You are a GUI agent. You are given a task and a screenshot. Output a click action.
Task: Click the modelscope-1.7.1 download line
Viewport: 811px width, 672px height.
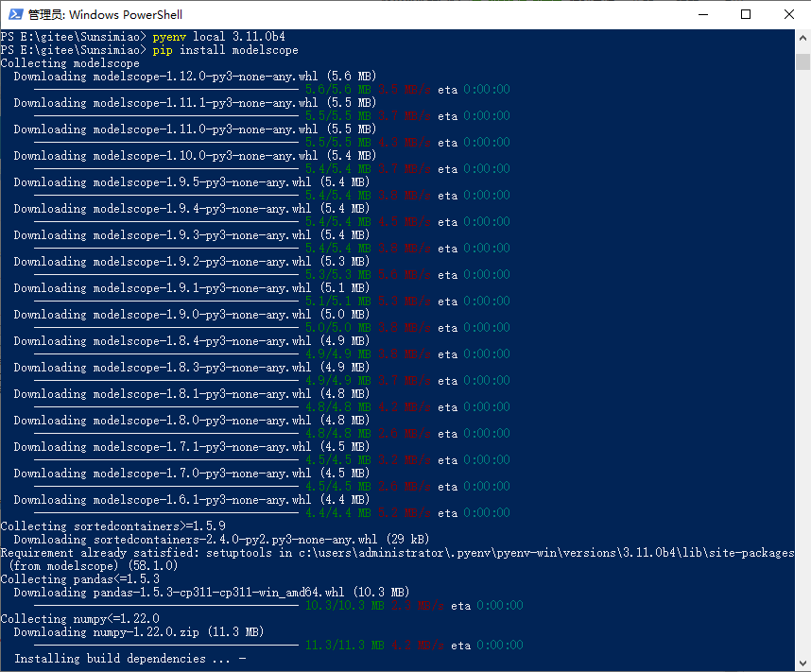pyautogui.click(x=191, y=446)
